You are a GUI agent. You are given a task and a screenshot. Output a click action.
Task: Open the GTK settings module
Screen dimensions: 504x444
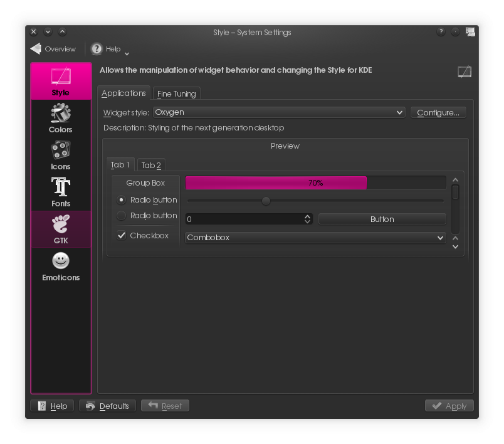click(x=61, y=229)
